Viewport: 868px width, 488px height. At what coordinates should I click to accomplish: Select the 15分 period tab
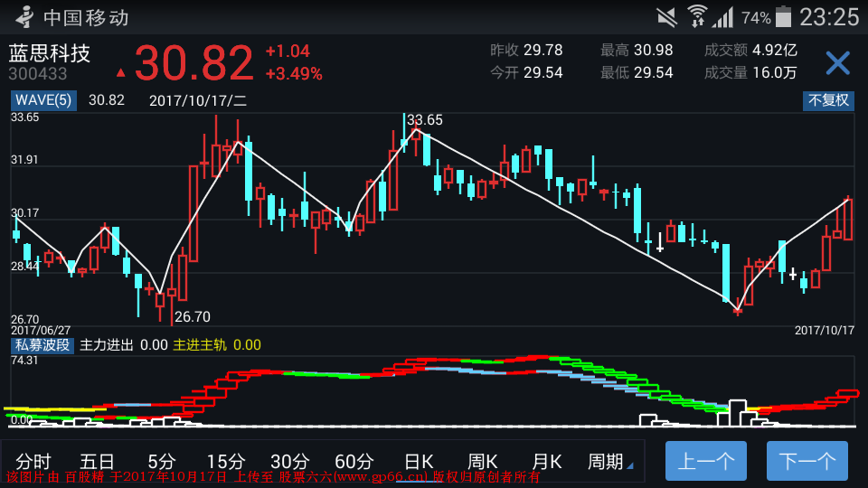(x=226, y=462)
